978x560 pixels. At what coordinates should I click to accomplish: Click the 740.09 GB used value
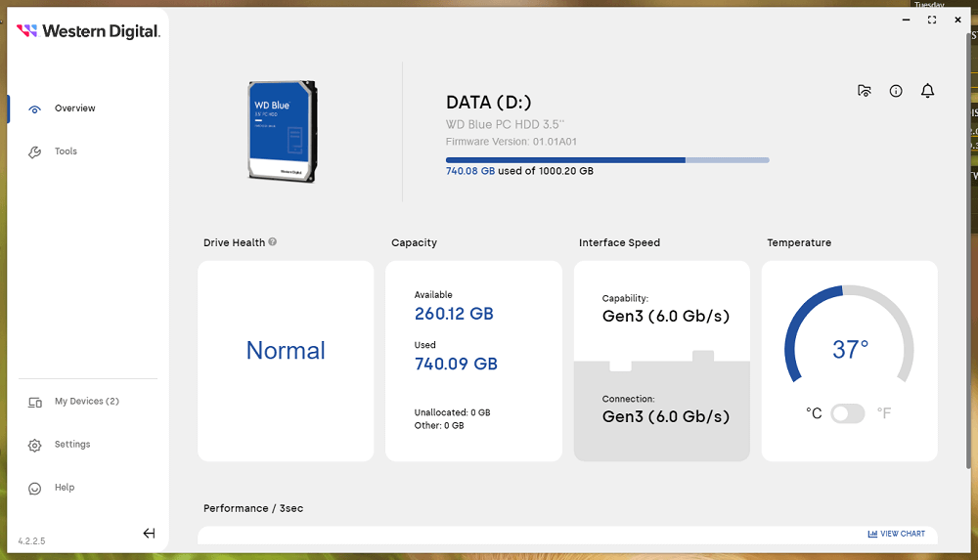click(456, 364)
